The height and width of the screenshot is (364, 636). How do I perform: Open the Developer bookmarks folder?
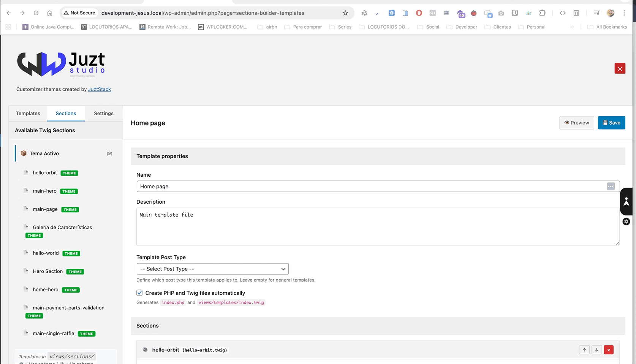[462, 27]
